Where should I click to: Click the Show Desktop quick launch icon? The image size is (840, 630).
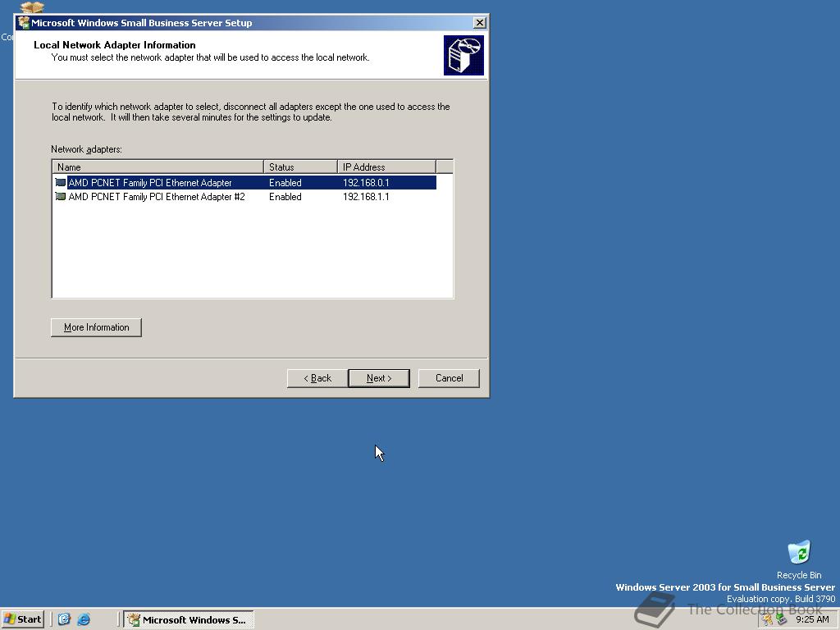[x=64, y=619]
